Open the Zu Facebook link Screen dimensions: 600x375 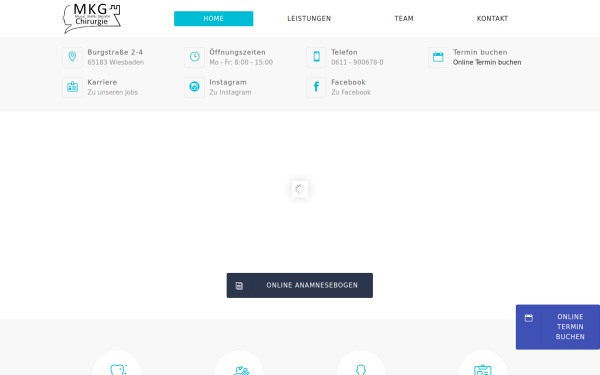pos(351,92)
